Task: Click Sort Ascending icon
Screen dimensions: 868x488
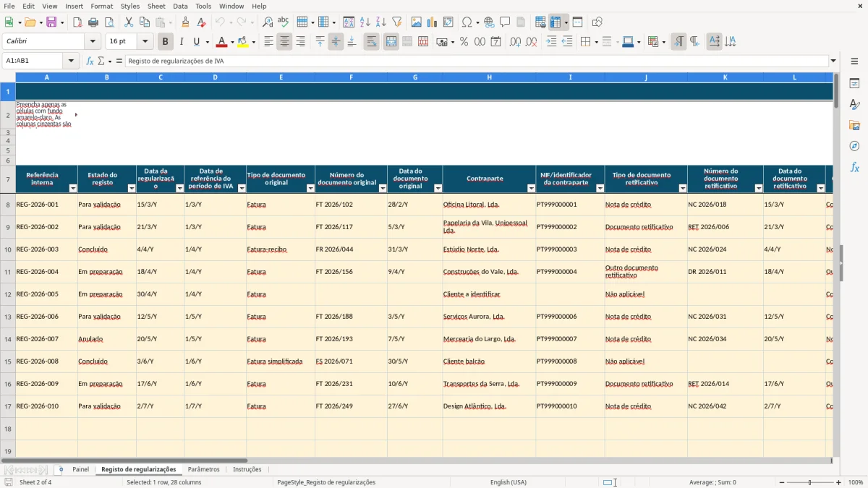Action: point(365,22)
